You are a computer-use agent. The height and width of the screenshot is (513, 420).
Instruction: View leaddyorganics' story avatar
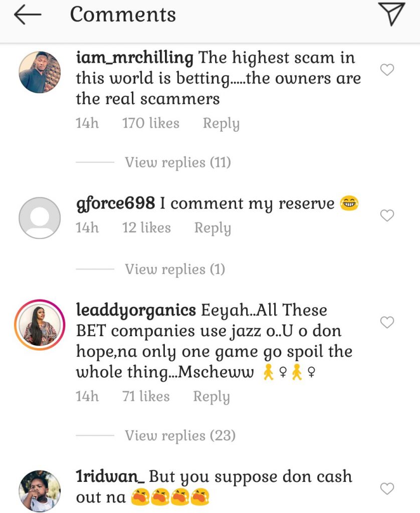[40, 325]
